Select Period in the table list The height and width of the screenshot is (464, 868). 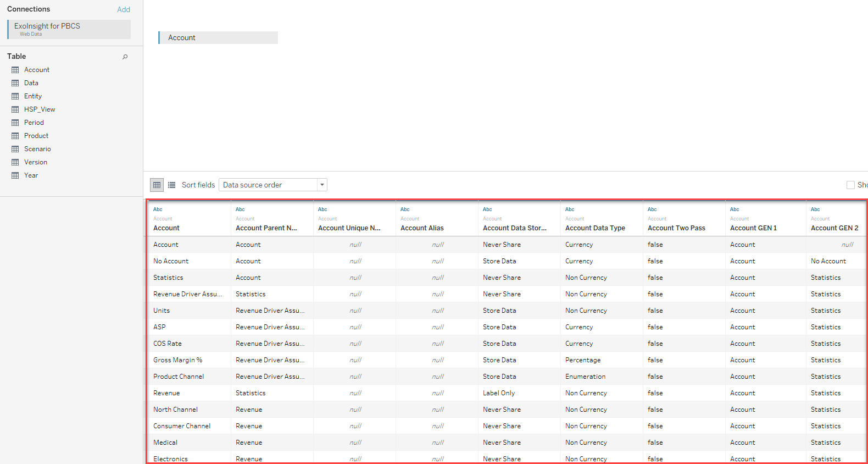tap(34, 123)
